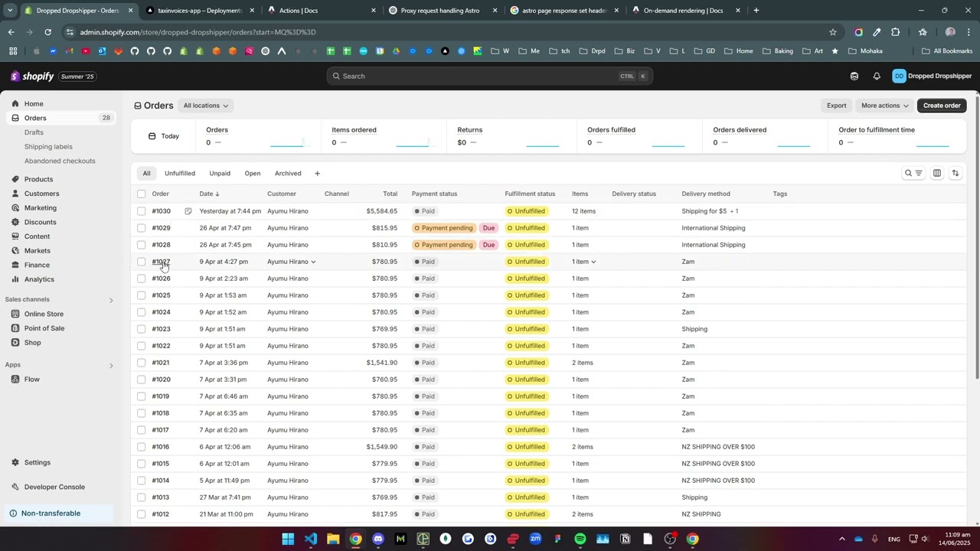This screenshot has width=980, height=551.
Task: Open the Dropped Dropshipper account menu
Action: tap(932, 77)
